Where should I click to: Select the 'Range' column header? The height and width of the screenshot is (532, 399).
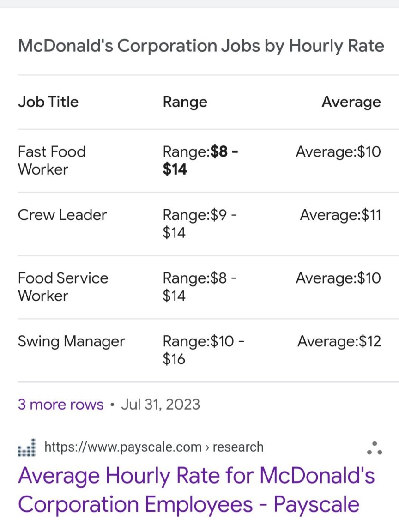pos(185,102)
